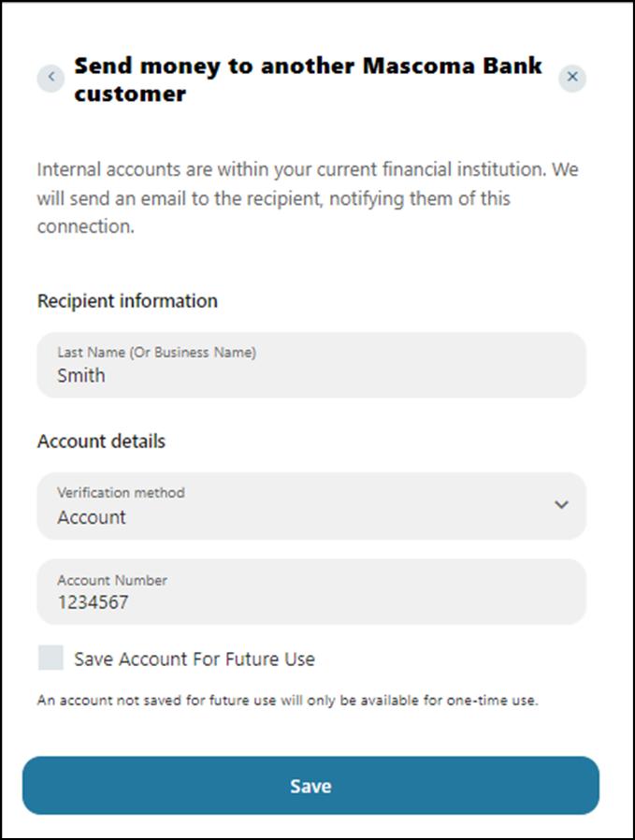Click the back arrow icon
This screenshot has height=840, width=635.
pyautogui.click(x=51, y=78)
